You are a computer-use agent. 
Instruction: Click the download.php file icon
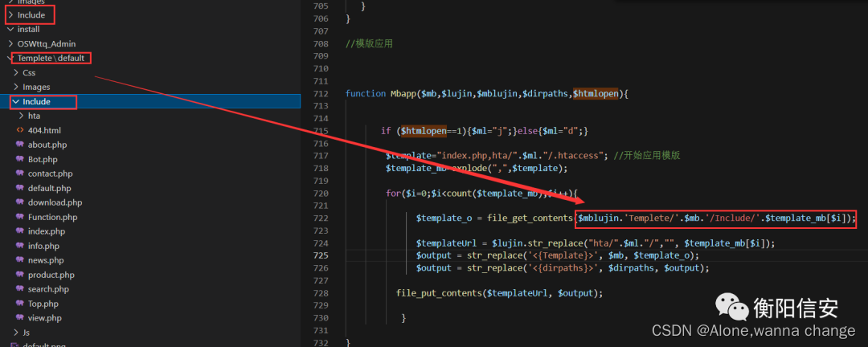20,202
